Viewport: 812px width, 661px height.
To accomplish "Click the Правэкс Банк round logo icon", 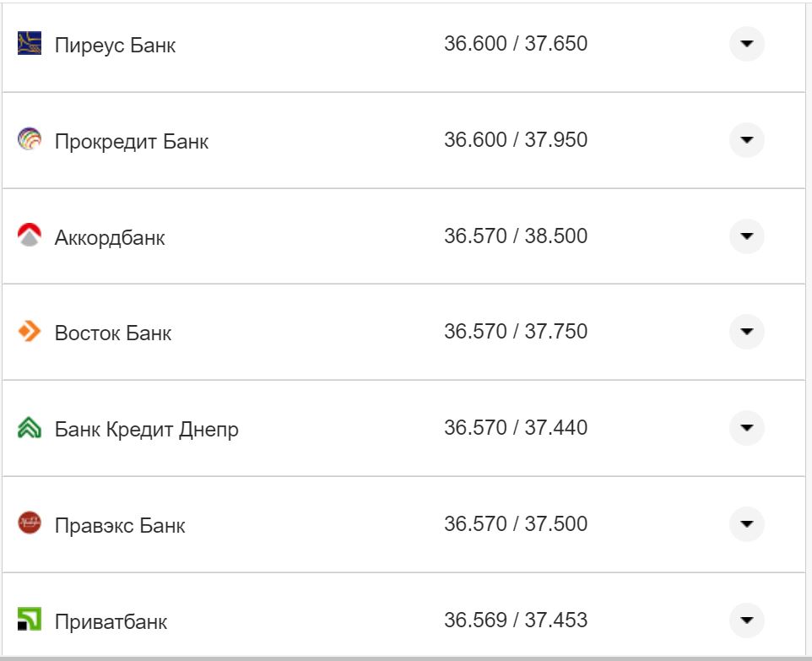I will pos(30,524).
